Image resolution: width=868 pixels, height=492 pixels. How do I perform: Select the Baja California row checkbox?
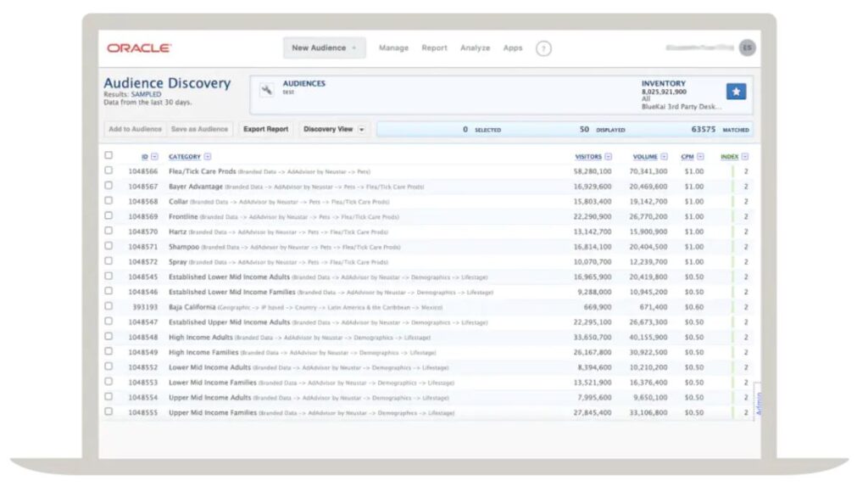coord(108,306)
